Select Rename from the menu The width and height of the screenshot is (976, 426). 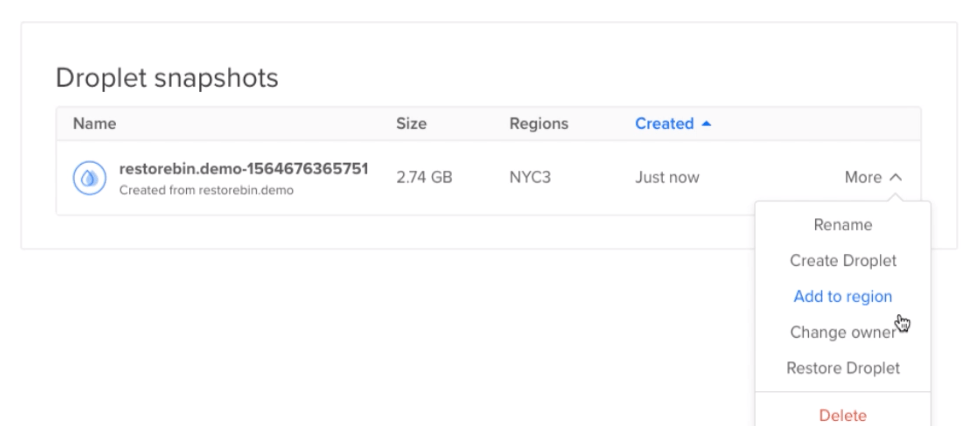coord(843,225)
